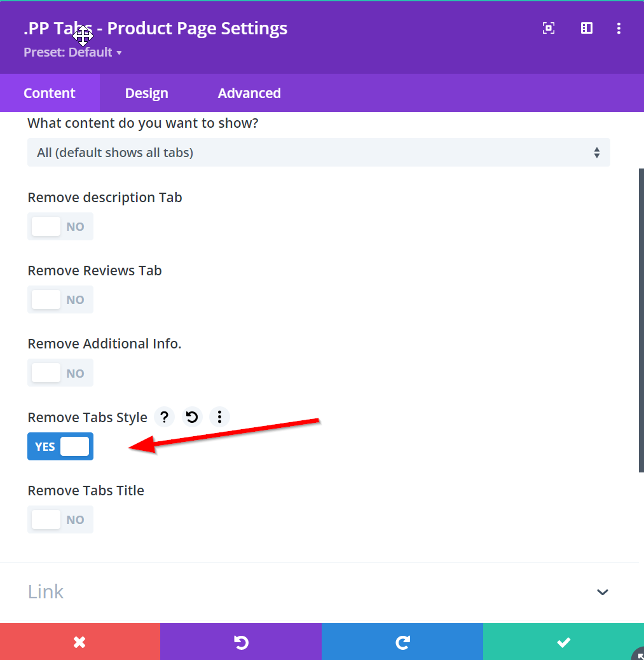Open the three-dot module options menu
The width and height of the screenshot is (644, 660).
click(x=619, y=28)
